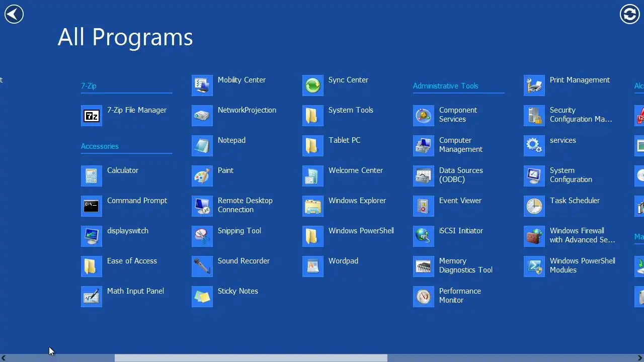Launch the Task Scheduler clock icon
Image resolution: width=644 pixels, height=362 pixels.
534,206
